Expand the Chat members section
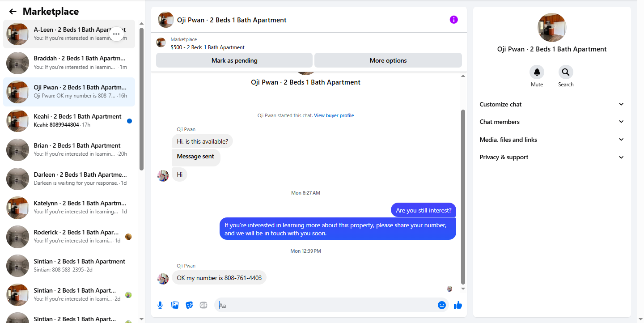644x323 pixels. (552, 122)
